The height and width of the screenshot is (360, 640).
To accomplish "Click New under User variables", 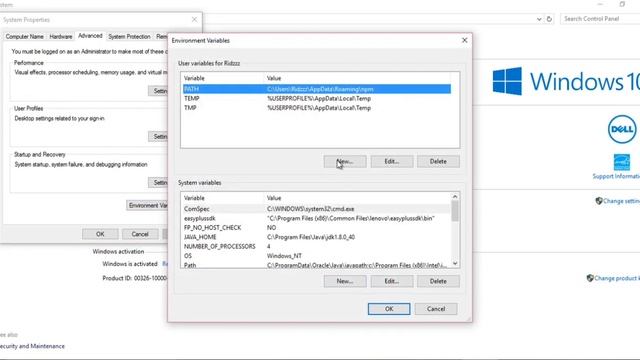I will 345,162.
